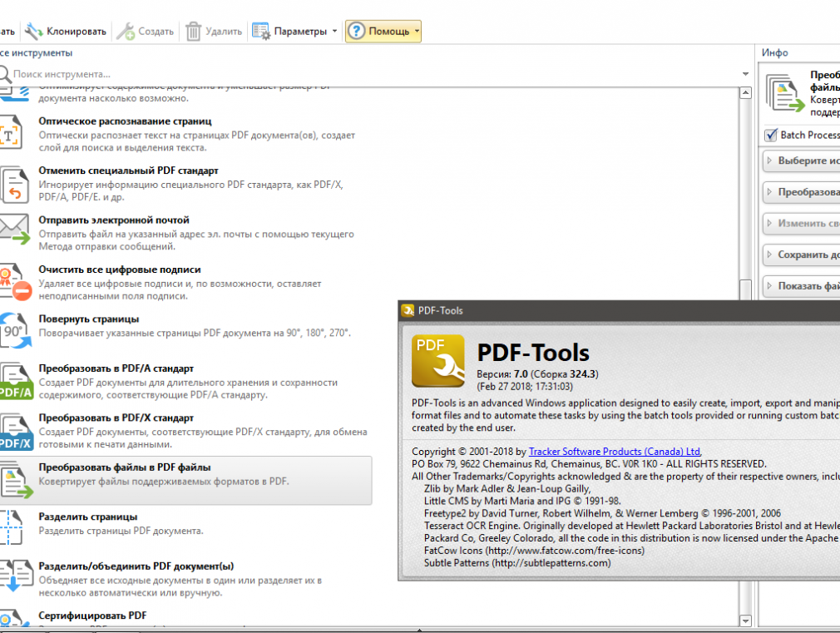Click the Info panel convert-files icon

(785, 93)
